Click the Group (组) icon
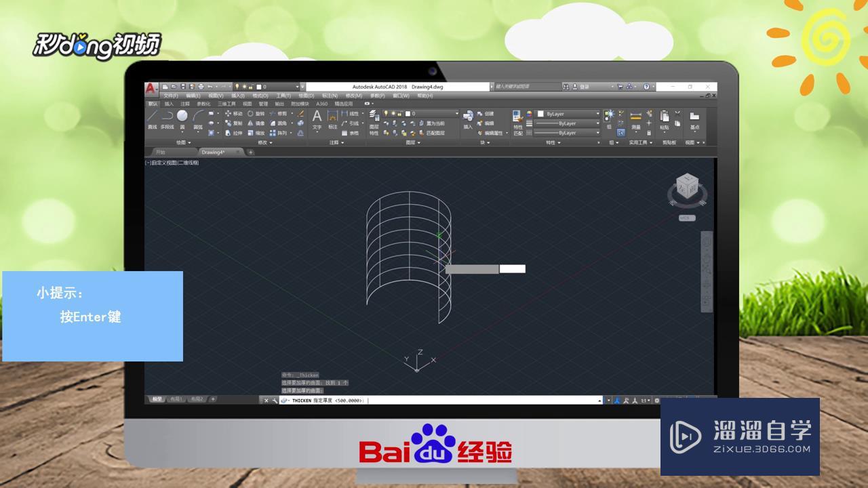The height and width of the screenshot is (488, 868). (609, 119)
